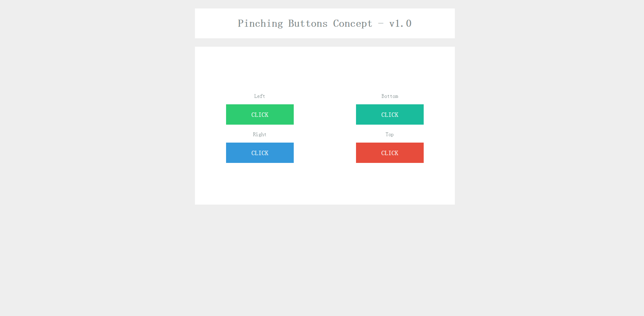Click the word "Concept" in the heading
This screenshot has height=316, width=644.
pyautogui.click(x=353, y=23)
